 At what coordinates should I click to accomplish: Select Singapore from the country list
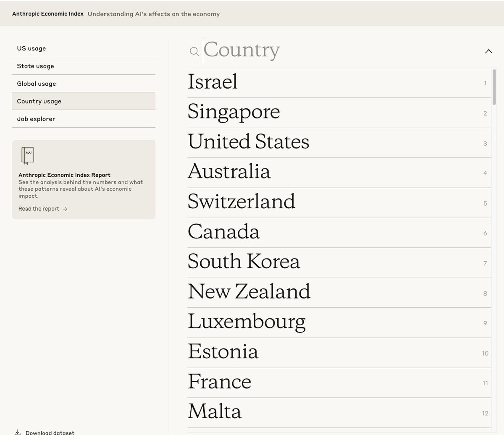click(x=339, y=113)
